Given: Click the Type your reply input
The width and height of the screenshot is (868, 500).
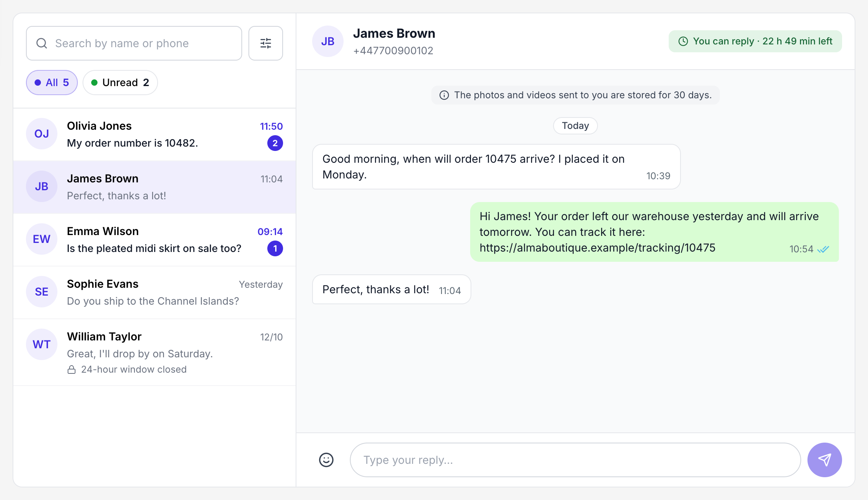Looking at the screenshot, I should (x=575, y=460).
